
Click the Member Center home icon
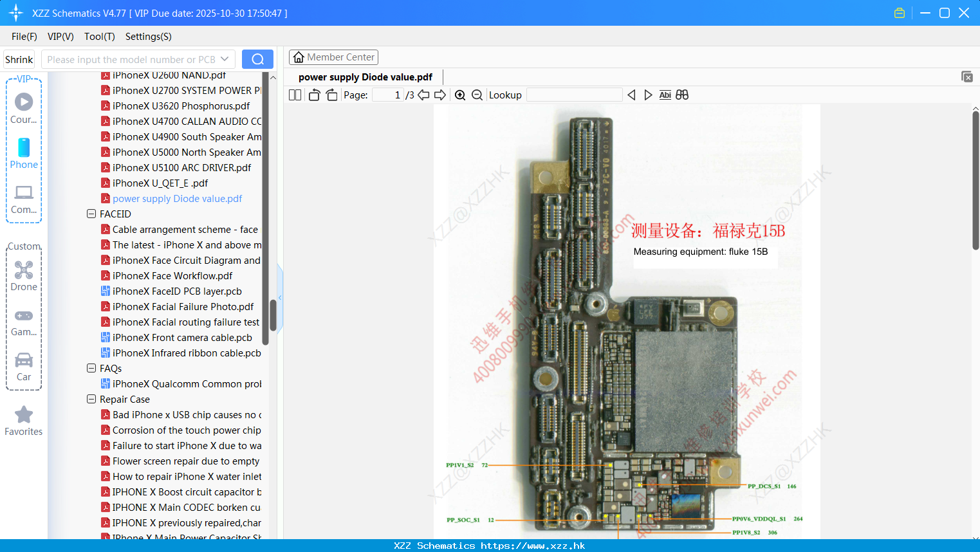click(299, 57)
